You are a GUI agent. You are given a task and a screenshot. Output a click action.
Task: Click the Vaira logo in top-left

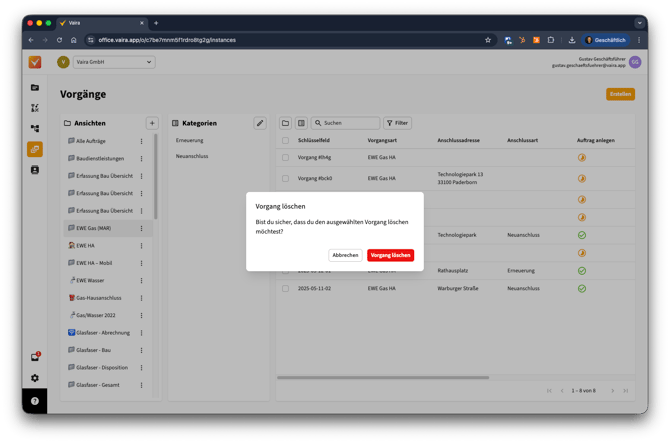[35, 62]
